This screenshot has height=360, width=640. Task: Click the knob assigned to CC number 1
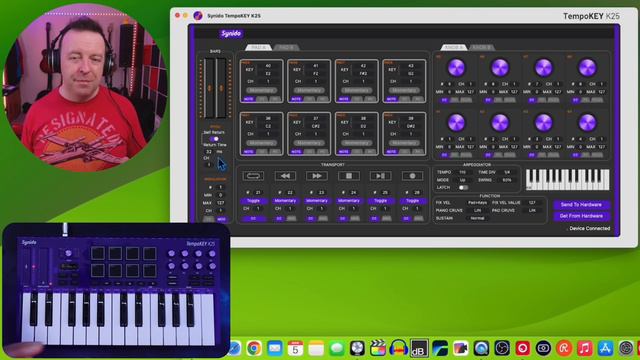coord(456,122)
